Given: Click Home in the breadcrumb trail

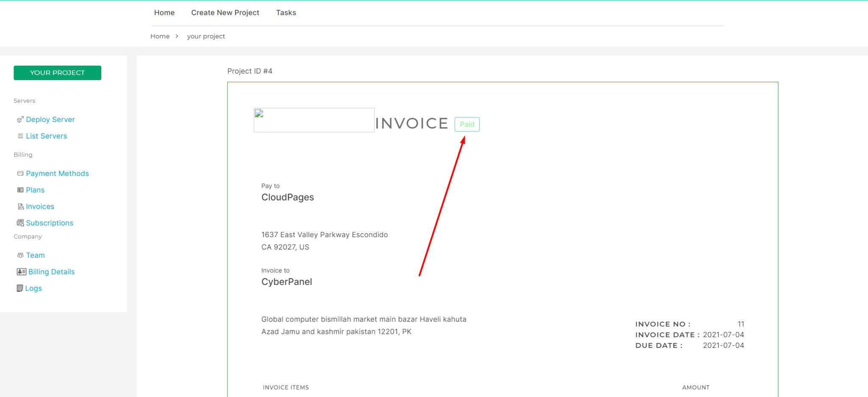Looking at the screenshot, I should click(x=160, y=36).
